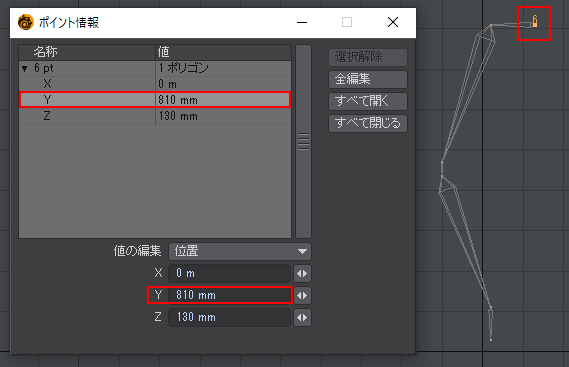569x367 pixels.
Task: Click the 全編集 button
Action: (x=368, y=79)
